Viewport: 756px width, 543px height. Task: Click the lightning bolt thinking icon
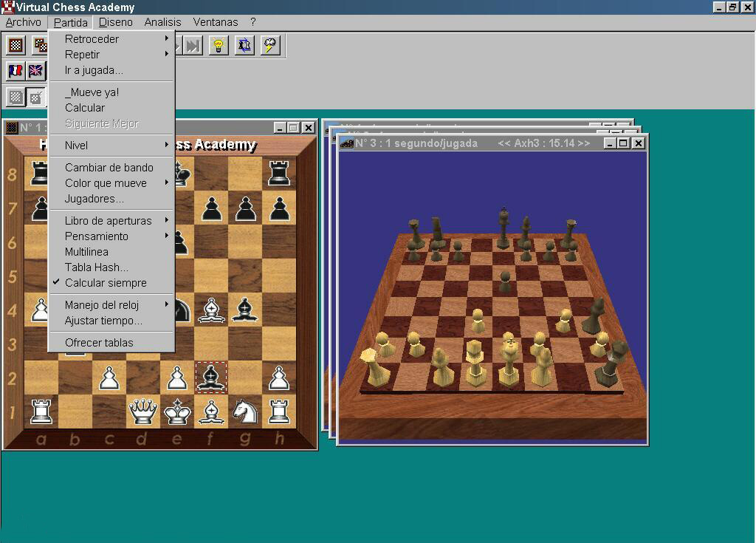point(271,46)
